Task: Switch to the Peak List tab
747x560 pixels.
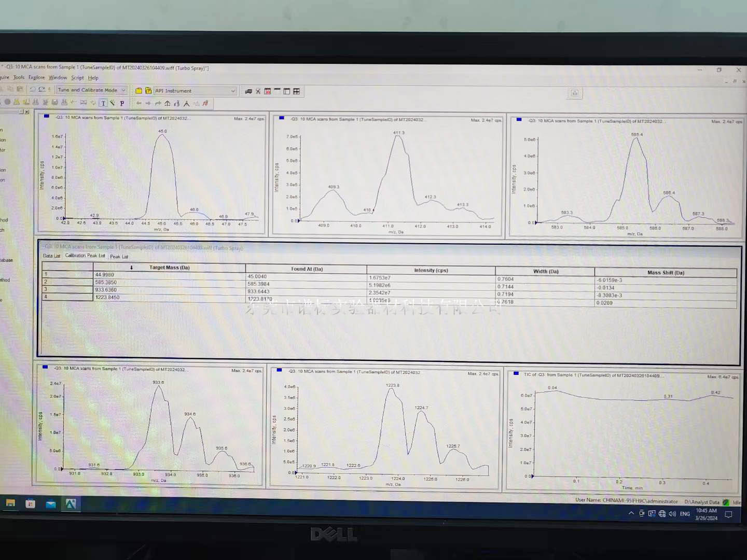Action: (x=119, y=257)
